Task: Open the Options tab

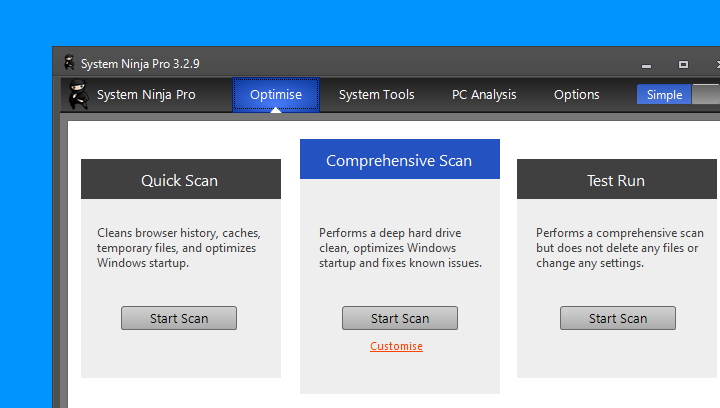Action: (x=577, y=95)
